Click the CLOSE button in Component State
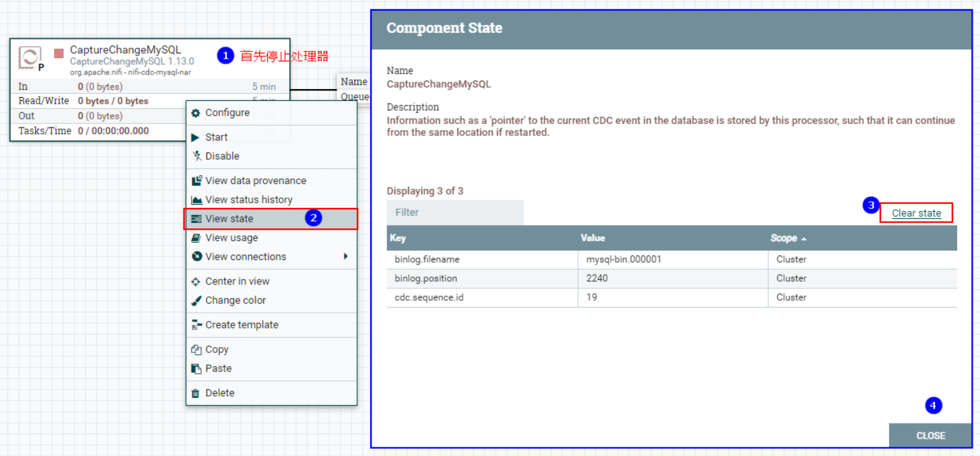This screenshot has height=456, width=980. [931, 436]
